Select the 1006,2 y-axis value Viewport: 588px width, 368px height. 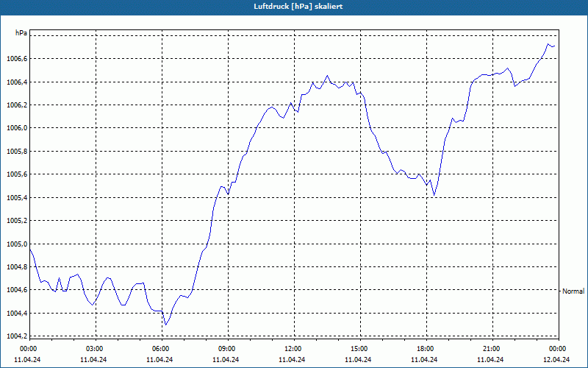(17, 105)
